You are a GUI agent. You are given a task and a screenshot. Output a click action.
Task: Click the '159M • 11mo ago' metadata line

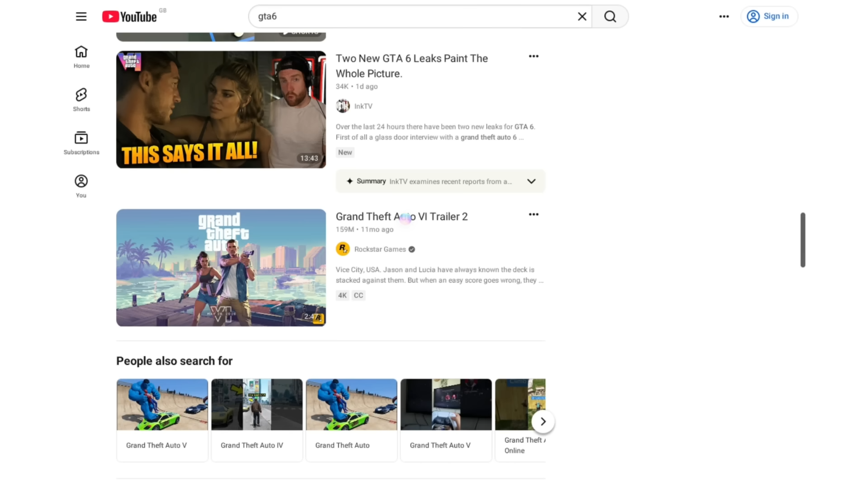click(364, 230)
